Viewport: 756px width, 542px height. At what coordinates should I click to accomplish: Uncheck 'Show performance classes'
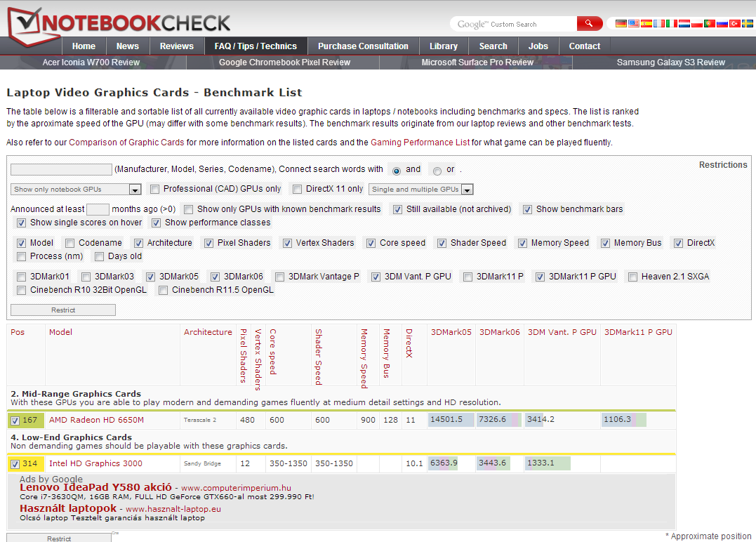[x=157, y=223]
